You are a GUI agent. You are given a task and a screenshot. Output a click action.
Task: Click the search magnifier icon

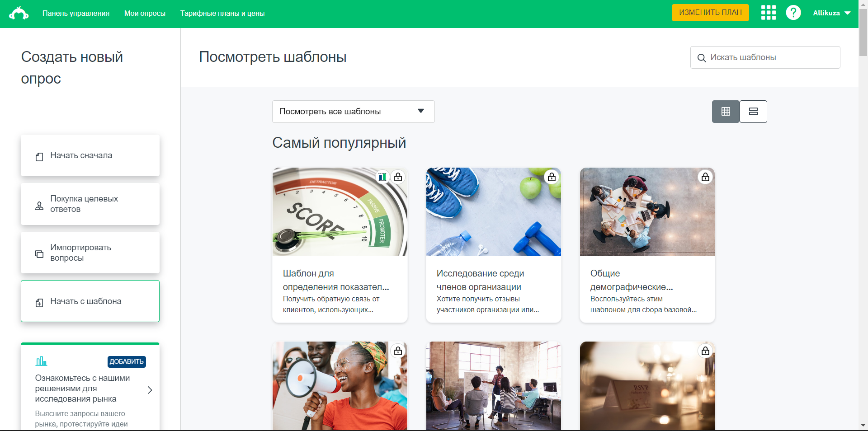(x=702, y=58)
